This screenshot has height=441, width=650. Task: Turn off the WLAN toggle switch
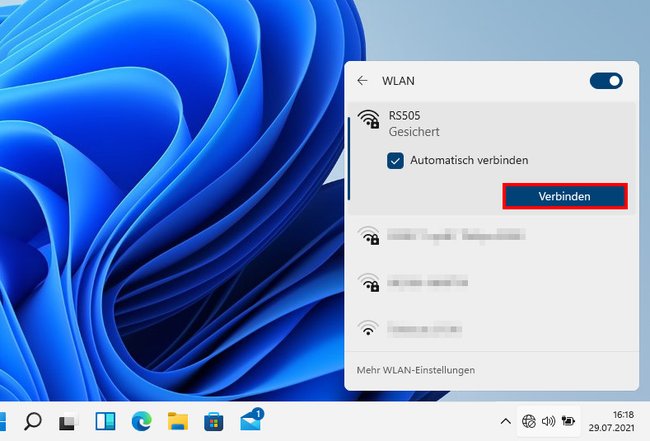606,81
